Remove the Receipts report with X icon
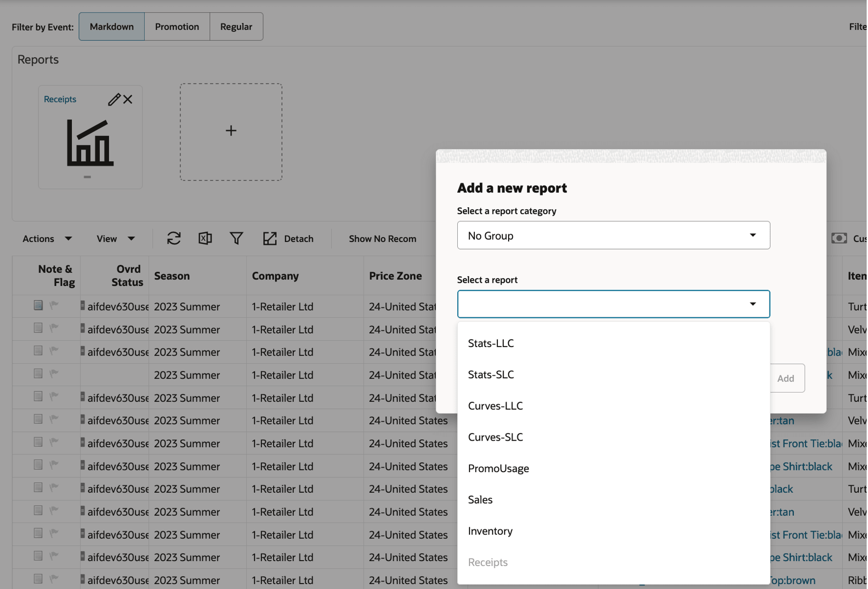Viewport: 868px width, 589px height. 128,99
